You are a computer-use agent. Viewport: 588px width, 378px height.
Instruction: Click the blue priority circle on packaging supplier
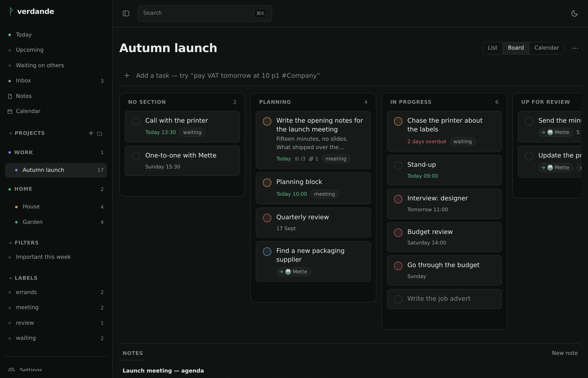[x=267, y=252]
